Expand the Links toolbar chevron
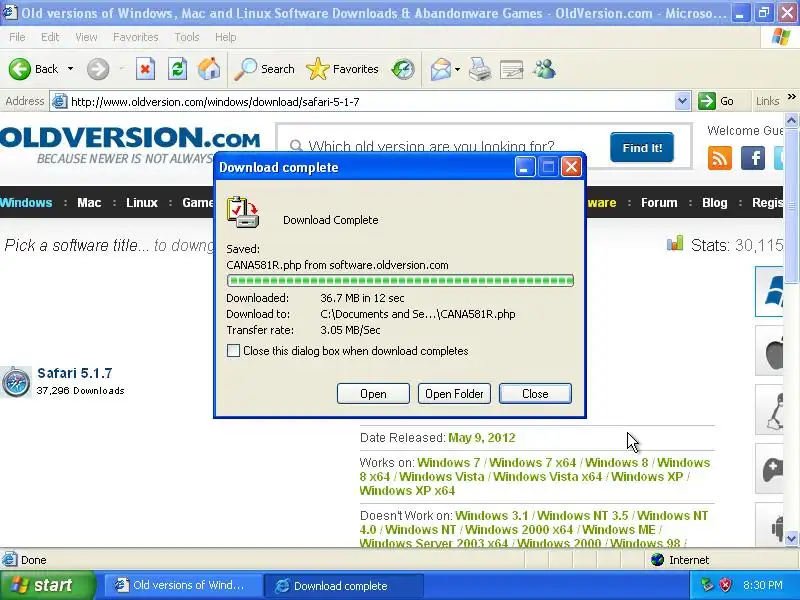This screenshot has width=800, height=600. 792,97
